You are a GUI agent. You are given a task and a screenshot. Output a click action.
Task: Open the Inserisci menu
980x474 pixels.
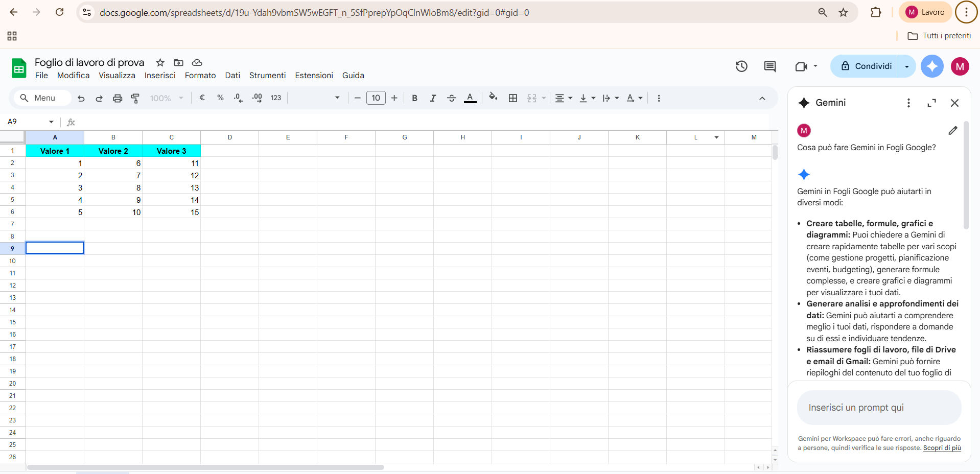click(159, 75)
